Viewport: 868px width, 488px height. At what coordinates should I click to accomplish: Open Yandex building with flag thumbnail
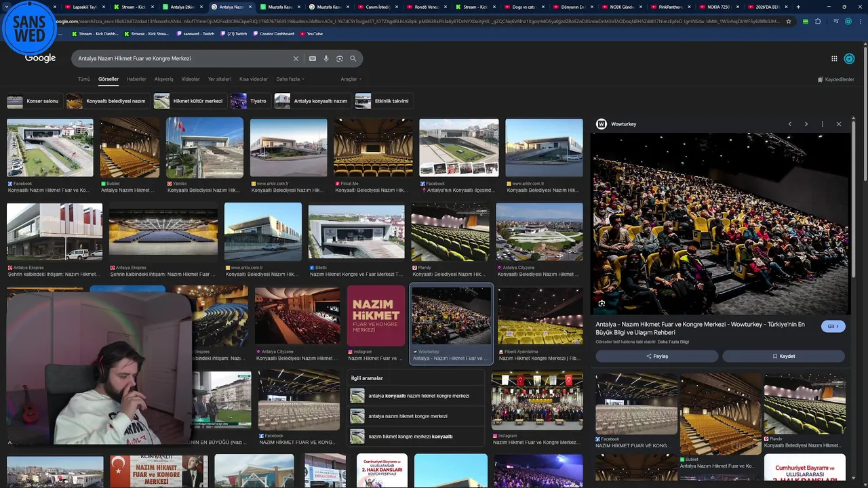click(205, 148)
